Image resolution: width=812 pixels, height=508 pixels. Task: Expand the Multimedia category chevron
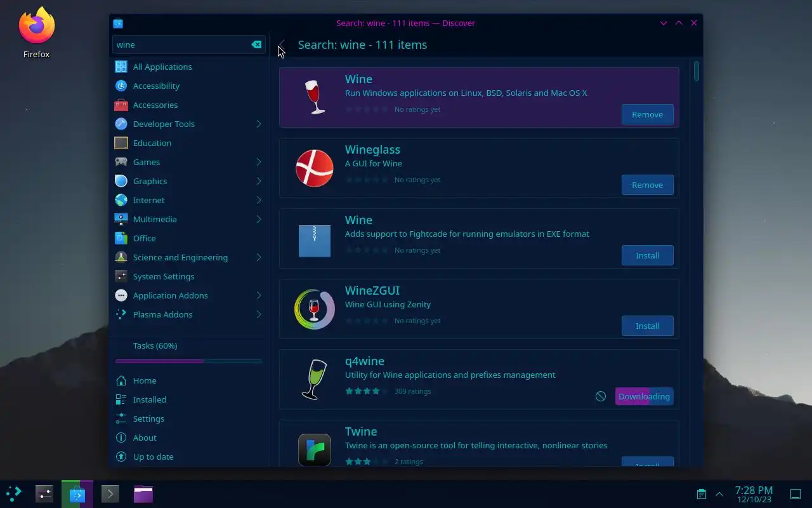click(259, 219)
